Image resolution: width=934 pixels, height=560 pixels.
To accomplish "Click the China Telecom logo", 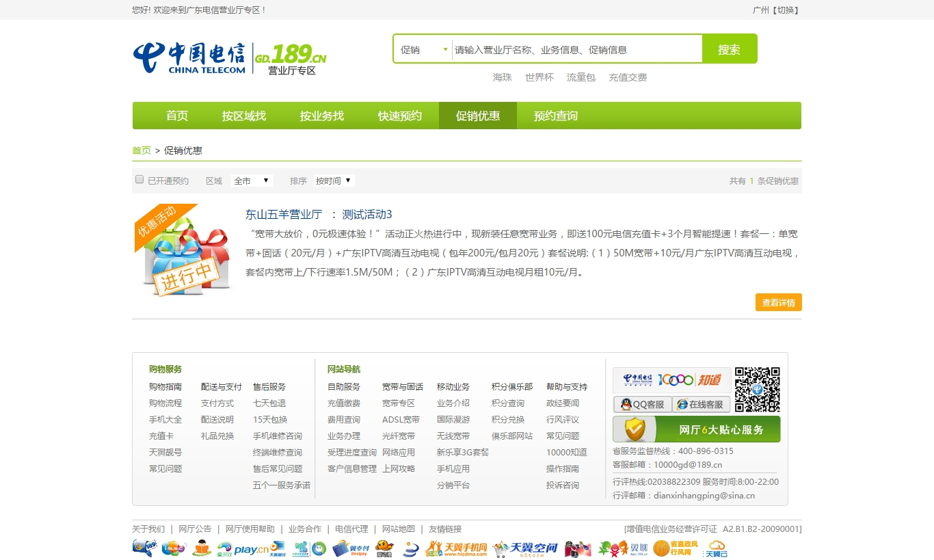I will pyautogui.click(x=189, y=57).
